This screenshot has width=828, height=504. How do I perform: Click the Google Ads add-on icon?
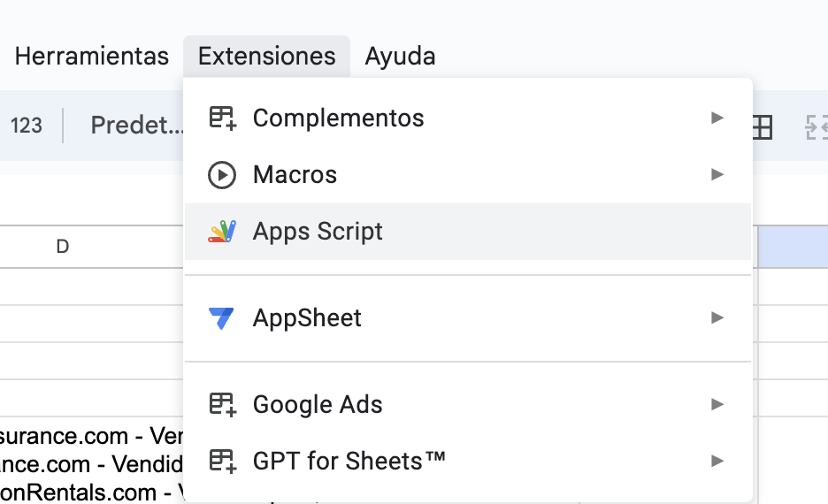coord(222,405)
